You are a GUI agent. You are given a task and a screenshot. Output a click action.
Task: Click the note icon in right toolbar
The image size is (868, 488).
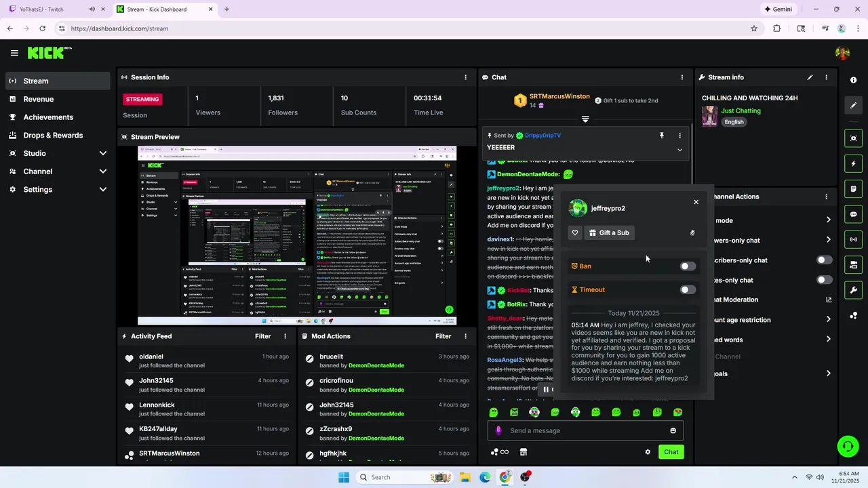[x=853, y=188]
